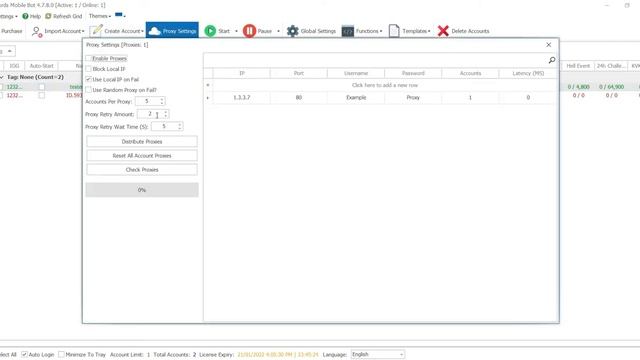Open the dropdown arrow beside Pause

point(278,31)
